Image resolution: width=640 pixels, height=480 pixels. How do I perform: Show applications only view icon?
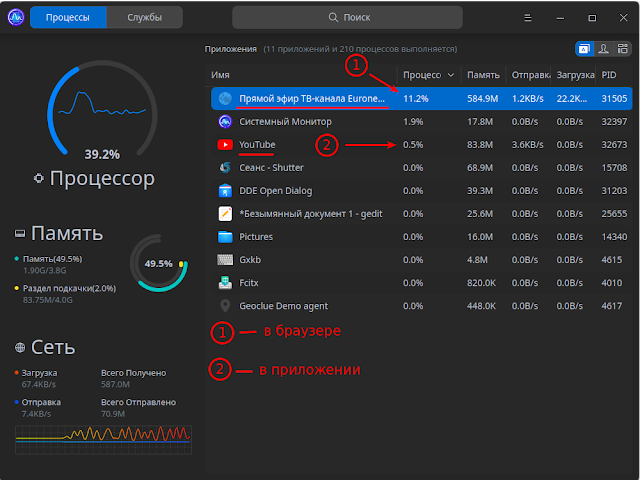584,49
